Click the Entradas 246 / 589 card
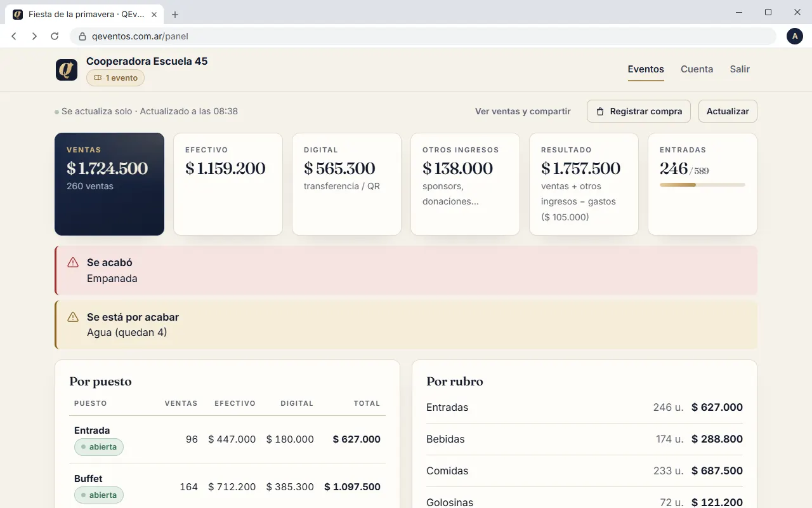The height and width of the screenshot is (508, 812). pos(702,184)
